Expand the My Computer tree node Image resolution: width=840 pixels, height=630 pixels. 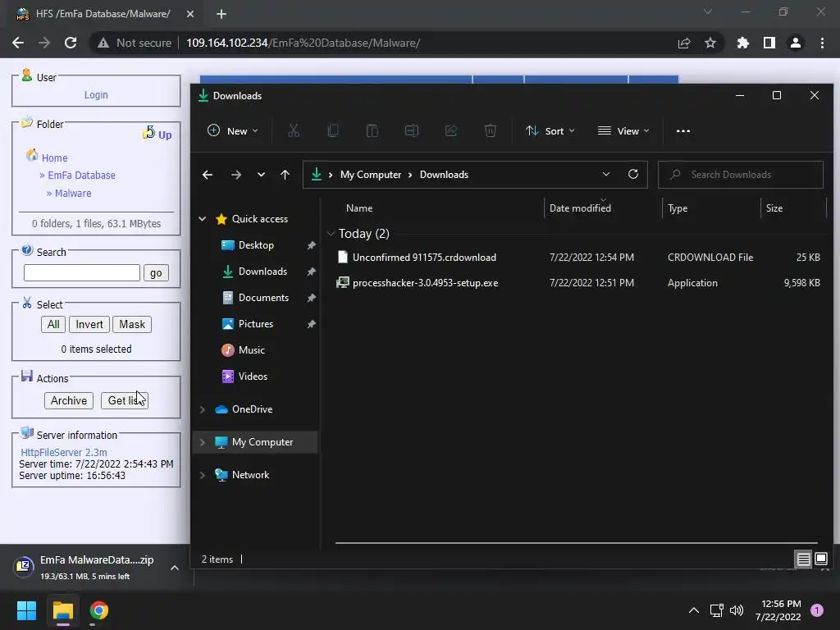coord(203,442)
